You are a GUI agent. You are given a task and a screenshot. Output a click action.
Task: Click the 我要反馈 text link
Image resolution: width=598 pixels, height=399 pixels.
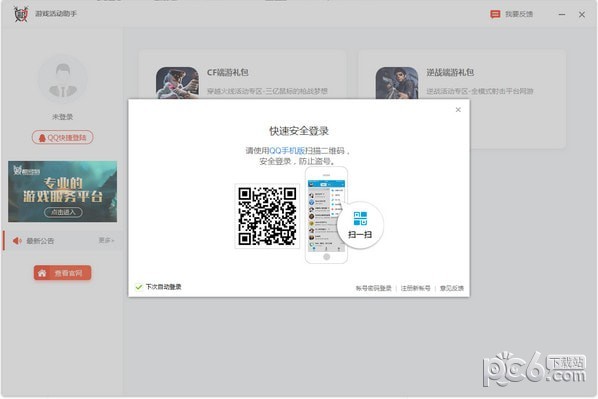click(519, 14)
